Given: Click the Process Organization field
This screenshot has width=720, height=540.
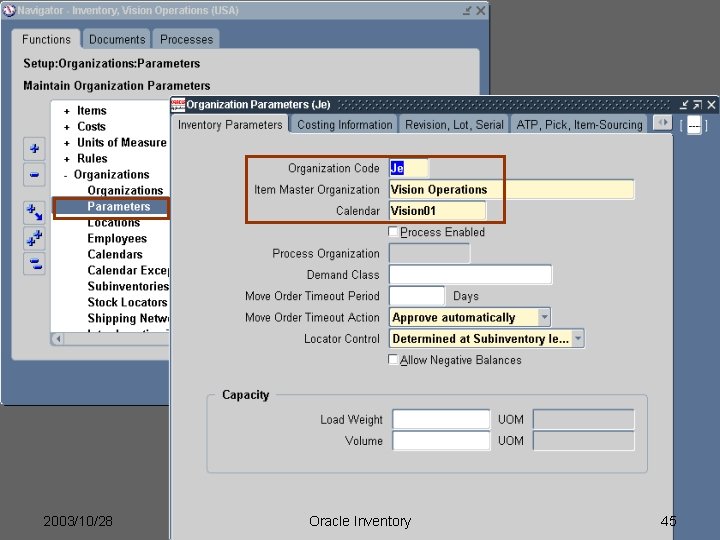Looking at the screenshot, I should (429, 253).
